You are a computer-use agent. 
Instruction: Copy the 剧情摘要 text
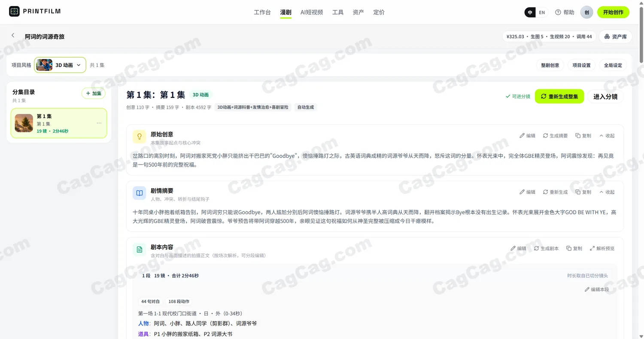click(x=583, y=192)
